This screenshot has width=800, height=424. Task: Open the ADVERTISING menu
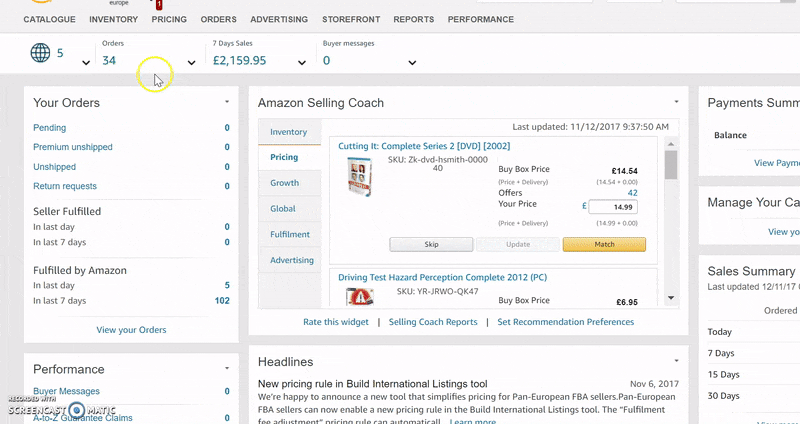[x=279, y=19]
